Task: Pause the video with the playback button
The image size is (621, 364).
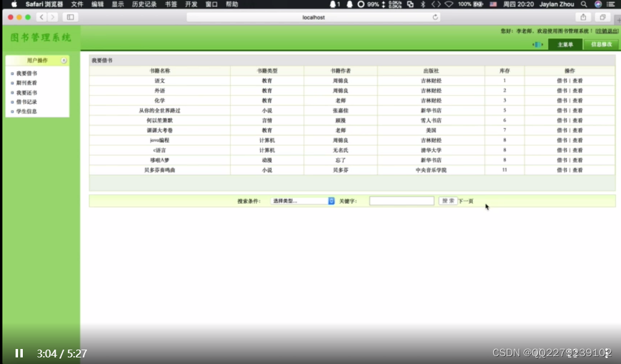Action: coord(19,353)
